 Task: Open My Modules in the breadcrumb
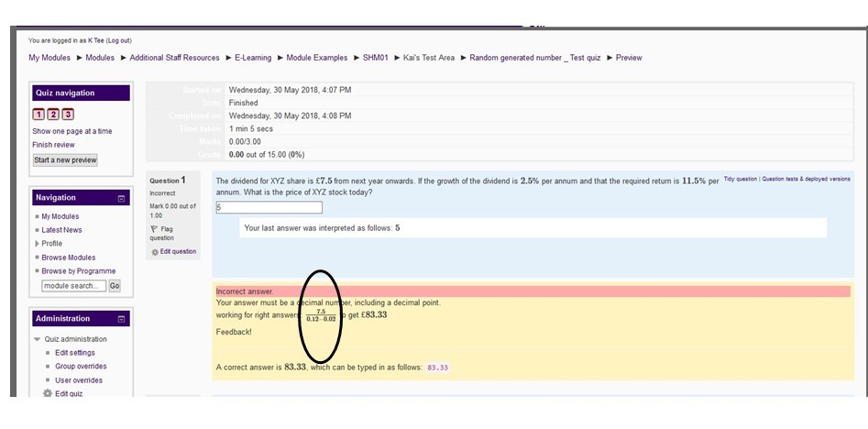tap(49, 58)
